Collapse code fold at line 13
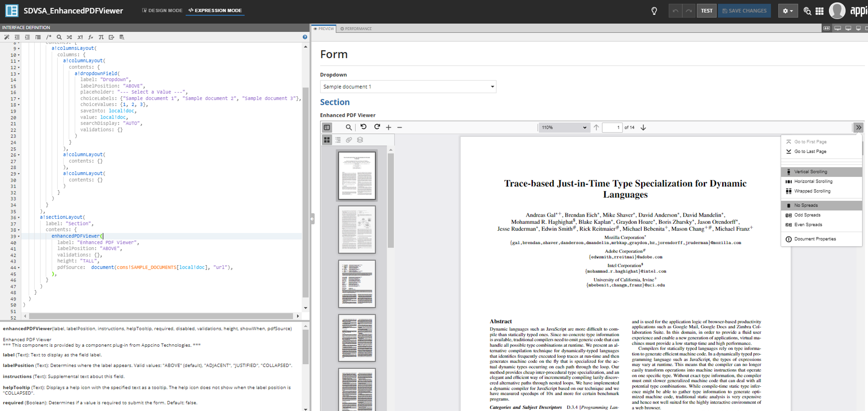This screenshot has width=868, height=411. click(x=19, y=74)
